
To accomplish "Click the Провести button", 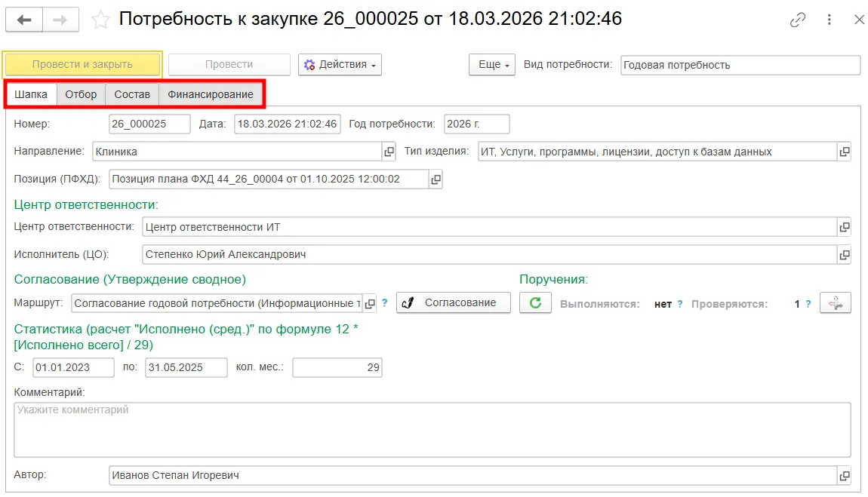I will coord(229,65).
